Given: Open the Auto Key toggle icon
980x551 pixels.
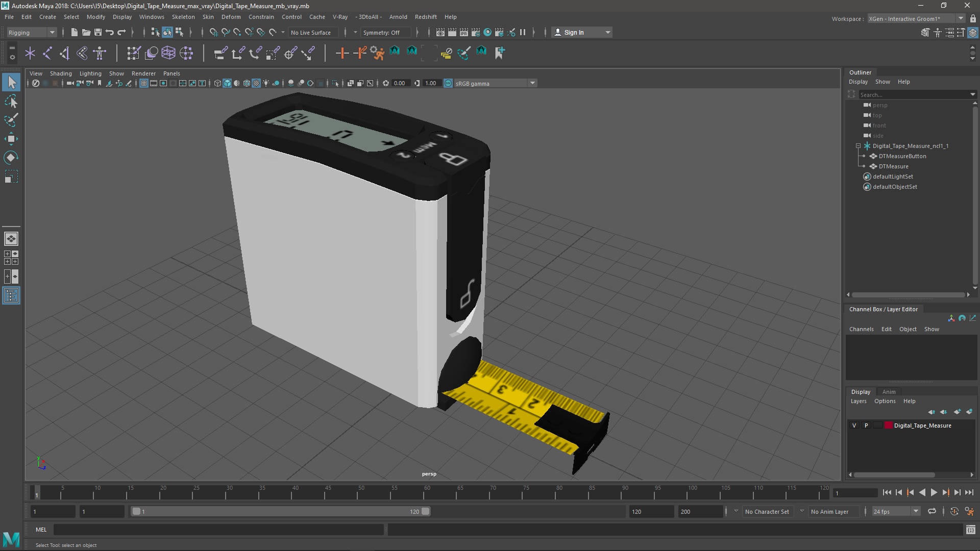Looking at the screenshot, I should 954,511.
